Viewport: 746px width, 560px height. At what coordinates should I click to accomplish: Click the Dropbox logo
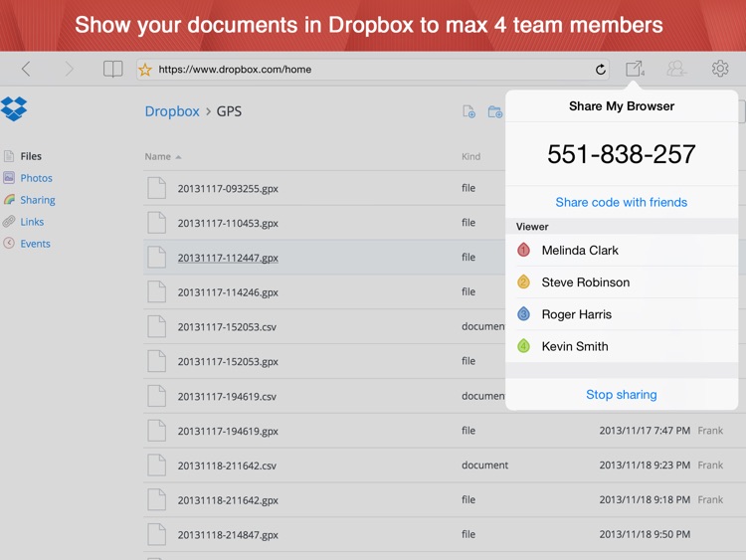tap(14, 109)
